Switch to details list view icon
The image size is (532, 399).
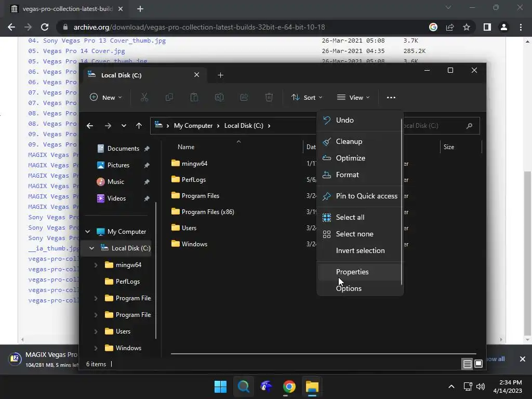[467, 364]
